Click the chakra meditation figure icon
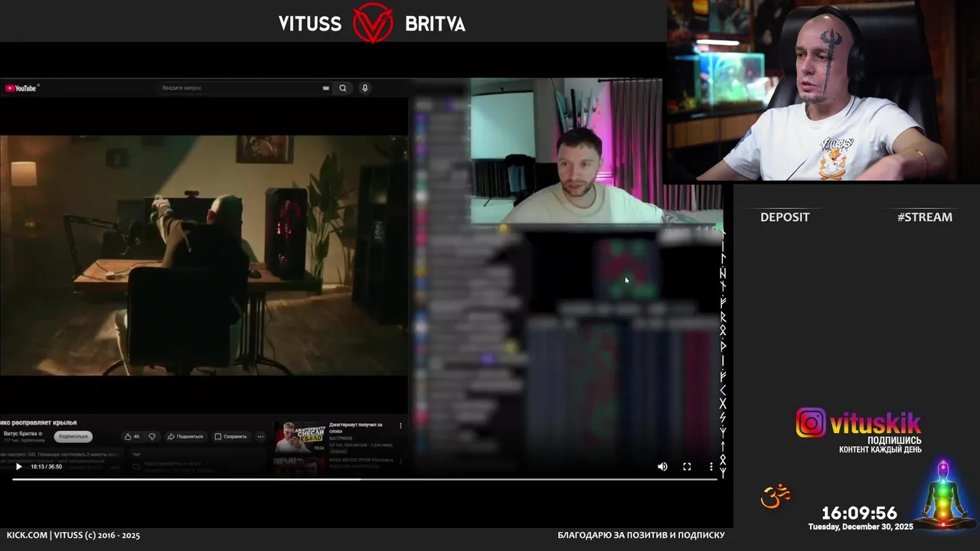This screenshot has height=551, width=980. (943, 495)
